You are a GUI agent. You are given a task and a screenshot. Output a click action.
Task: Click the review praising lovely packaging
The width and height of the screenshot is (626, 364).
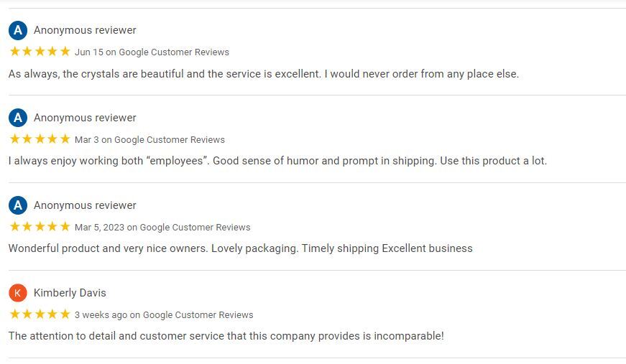[x=240, y=248]
